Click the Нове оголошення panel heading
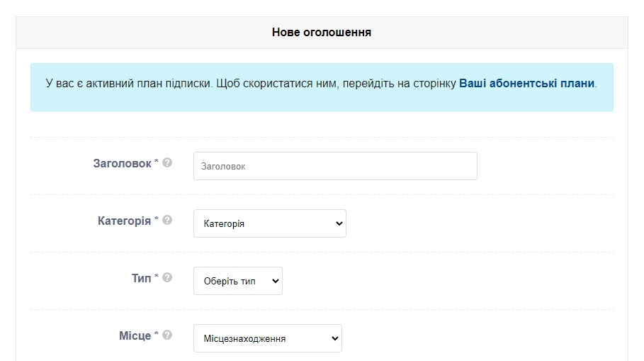644x361 pixels. tap(322, 33)
